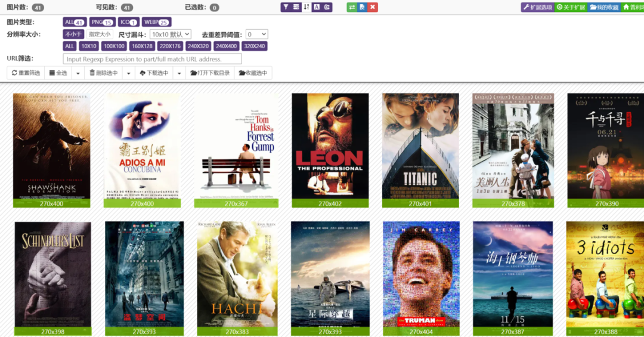Click the last icon in the purple toolbar

point(327,7)
